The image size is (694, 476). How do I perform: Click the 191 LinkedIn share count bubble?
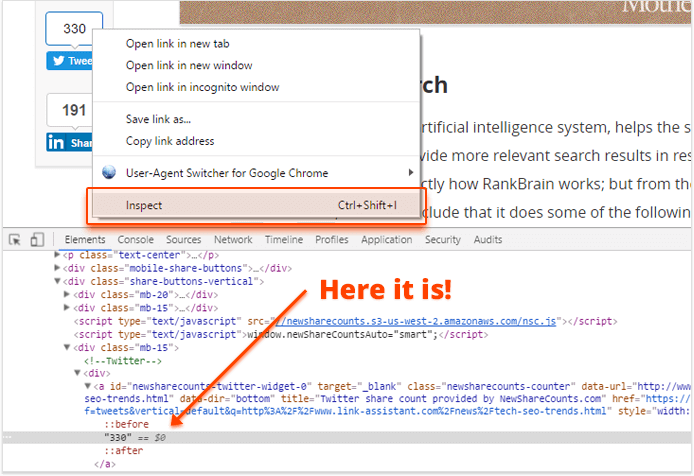point(70,110)
